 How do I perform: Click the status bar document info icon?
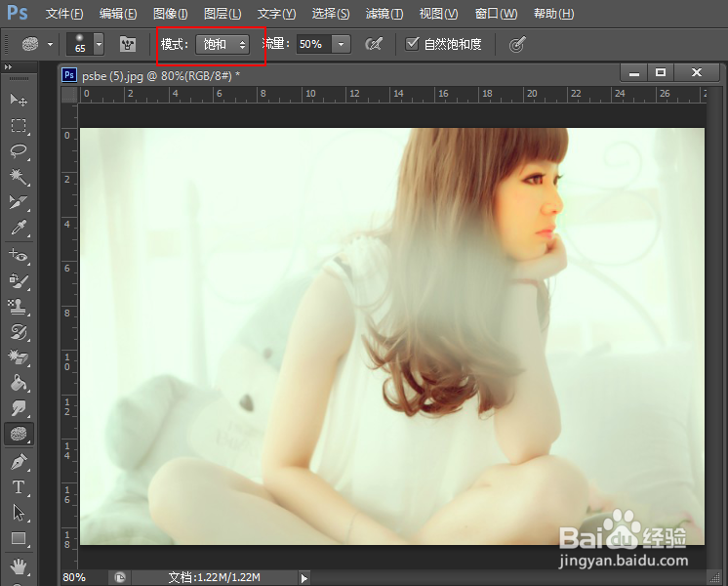pyautogui.click(x=120, y=577)
